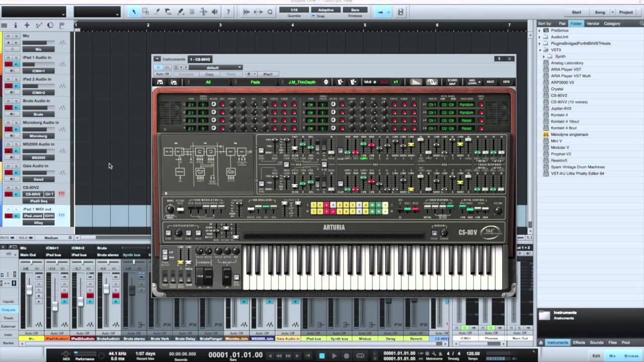Expand the PreSonus folder in the browser

point(540,31)
